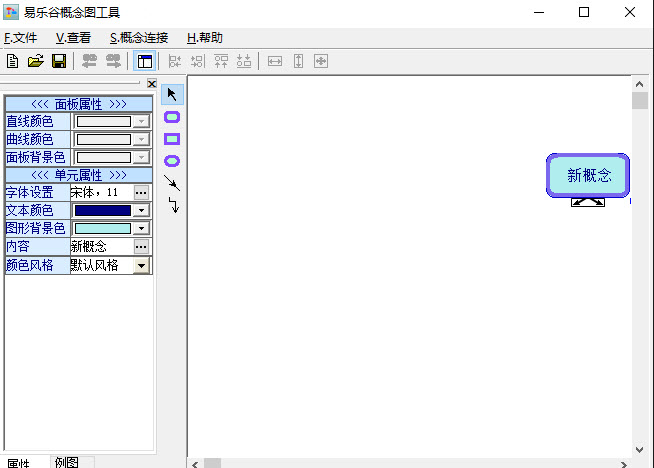The image size is (654, 468).
Task: Click the 单元属性 section header
Action: tap(79, 175)
